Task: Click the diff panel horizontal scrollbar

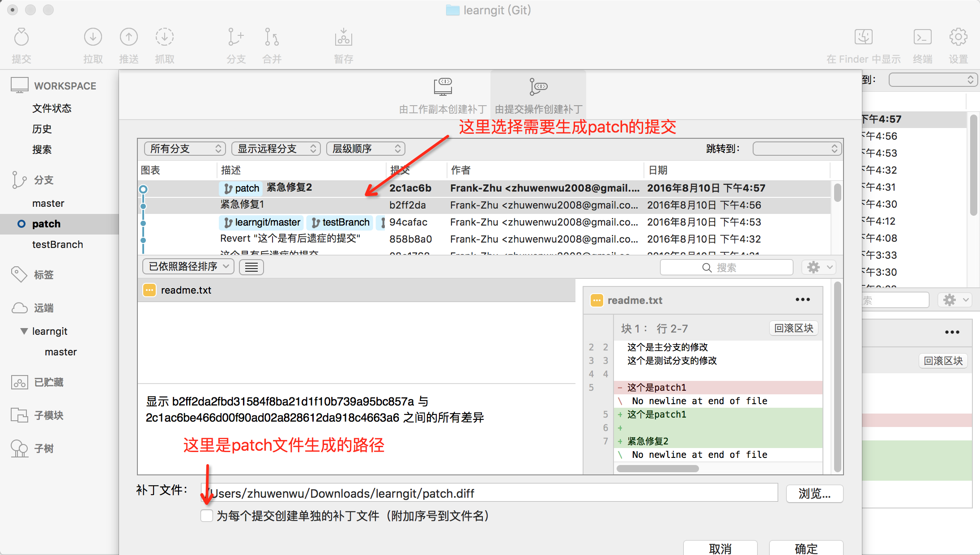Action: coord(657,469)
